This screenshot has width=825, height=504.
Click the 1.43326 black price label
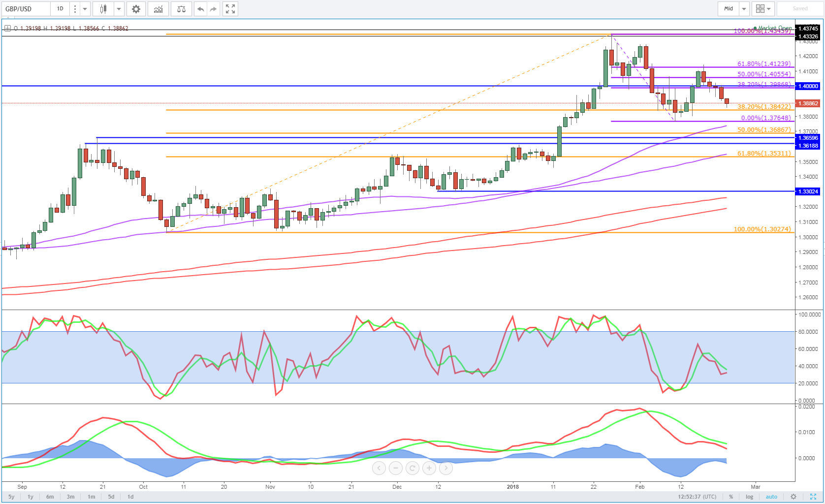808,36
